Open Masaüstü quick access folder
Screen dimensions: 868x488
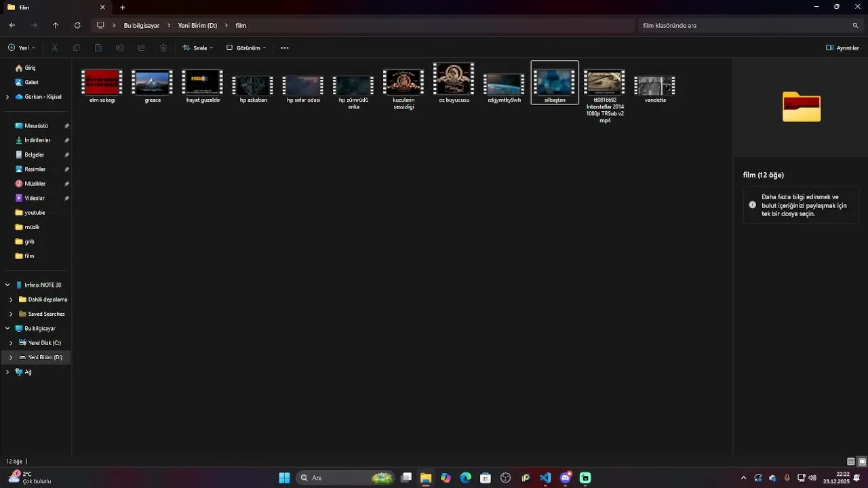pos(36,126)
